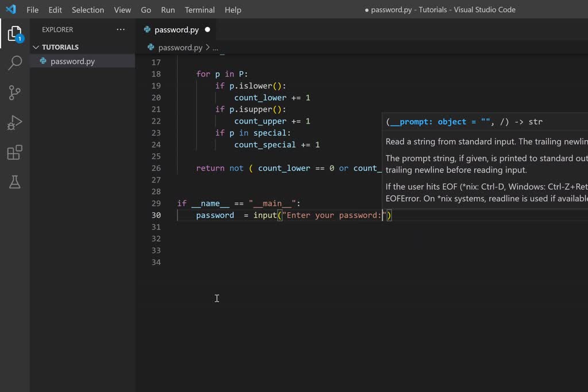Viewport: 588px width, 392px height.
Task: Click the 'password' variable on line 30
Action: (215, 215)
